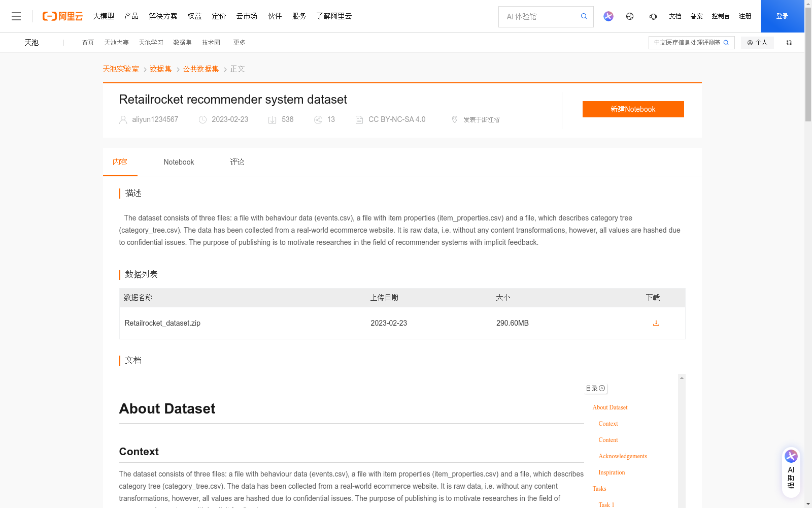This screenshot has height=508, width=812.
Task: Click the globe icon in the header
Action: click(x=630, y=16)
